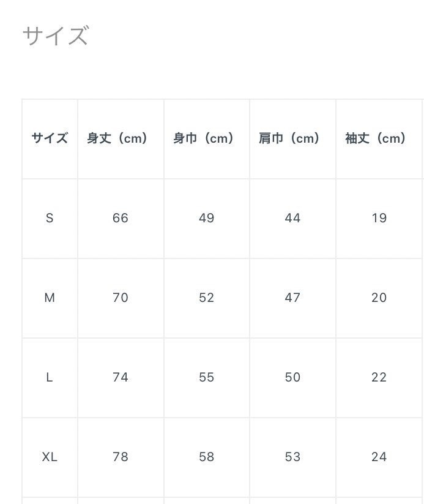Select the S size row label
Viewport: 424px width, 504px height.
click(x=50, y=218)
